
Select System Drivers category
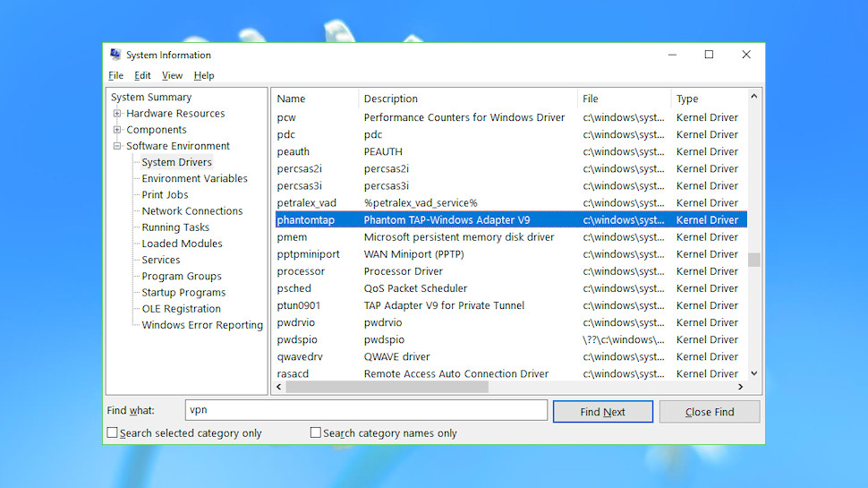click(x=176, y=162)
